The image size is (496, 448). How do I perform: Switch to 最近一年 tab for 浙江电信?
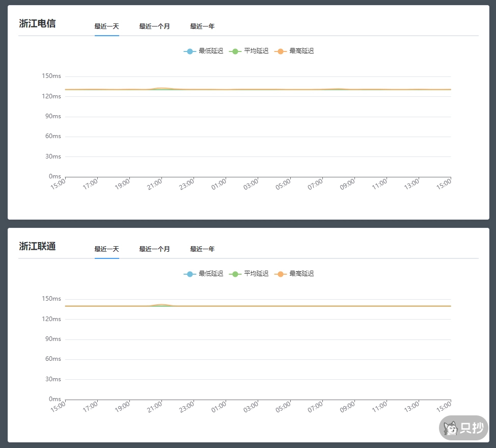tap(202, 25)
